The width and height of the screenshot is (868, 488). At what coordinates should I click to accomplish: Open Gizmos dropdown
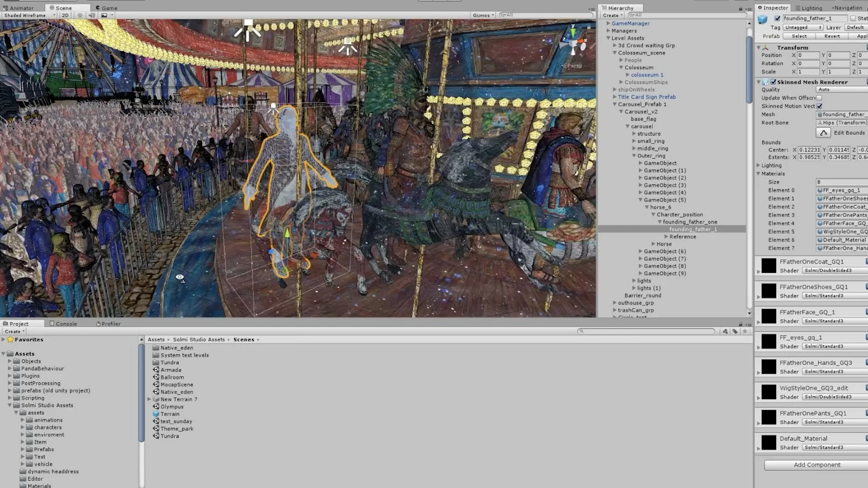pyautogui.click(x=483, y=15)
